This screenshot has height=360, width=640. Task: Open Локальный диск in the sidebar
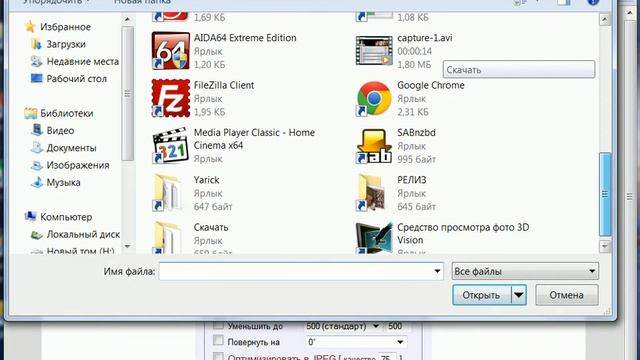point(83,234)
